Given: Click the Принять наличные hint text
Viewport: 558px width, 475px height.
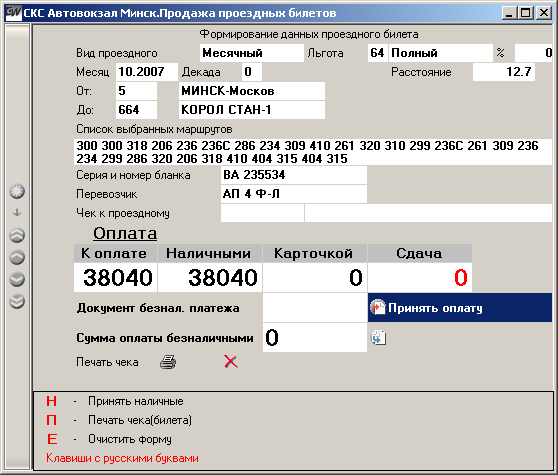Looking at the screenshot, I should point(136,401).
